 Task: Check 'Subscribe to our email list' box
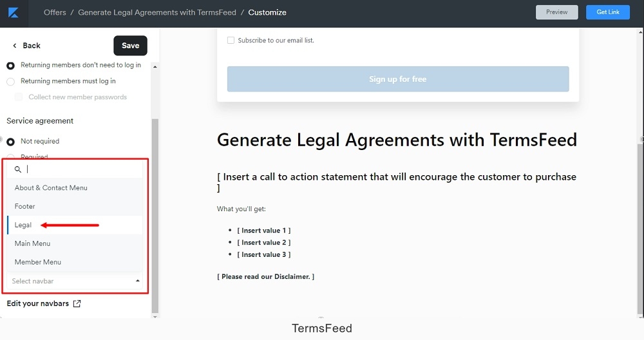pyautogui.click(x=231, y=40)
